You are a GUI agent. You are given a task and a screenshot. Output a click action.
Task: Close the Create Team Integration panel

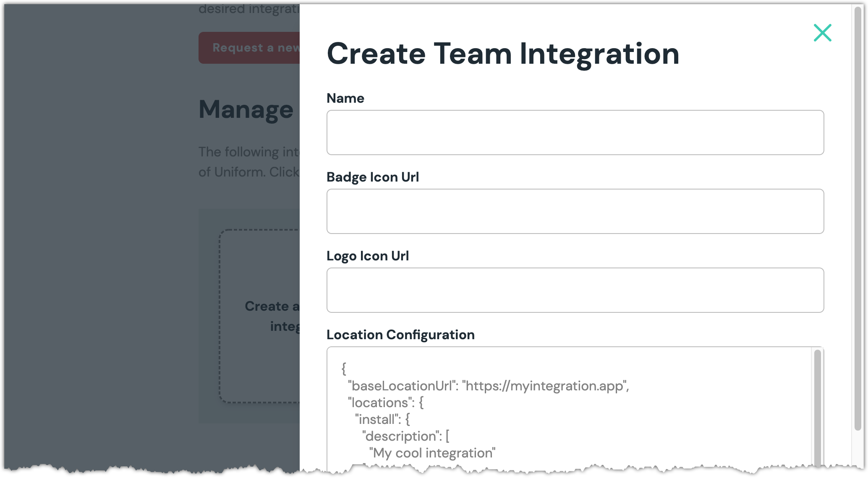click(x=822, y=33)
